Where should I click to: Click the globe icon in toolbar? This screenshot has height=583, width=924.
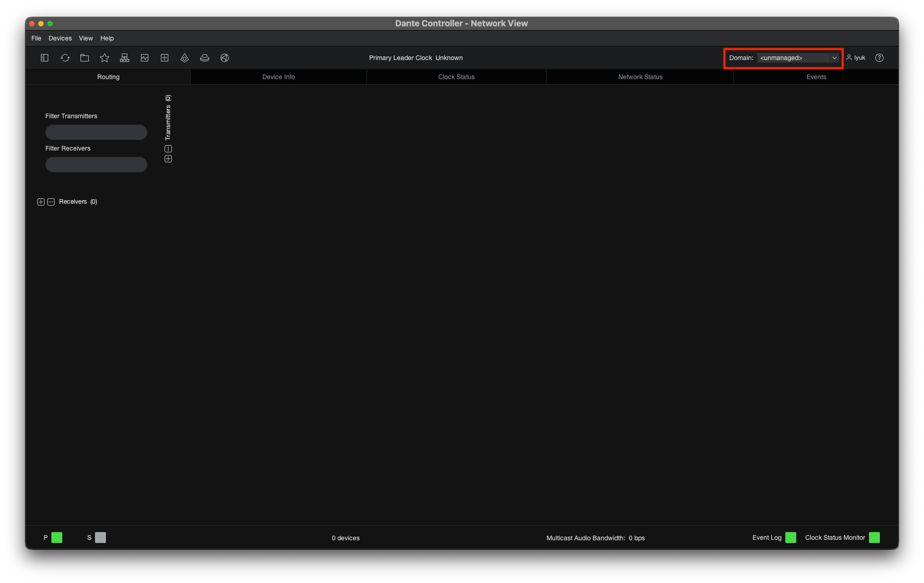225,58
